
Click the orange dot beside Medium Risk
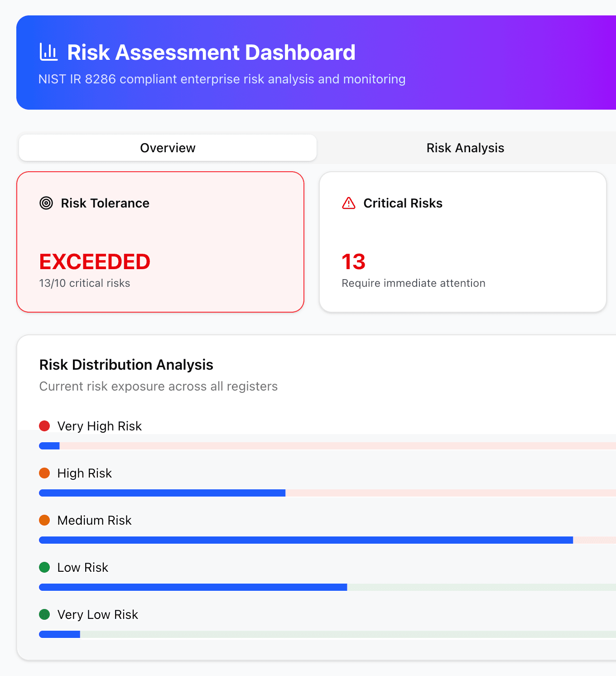(44, 520)
